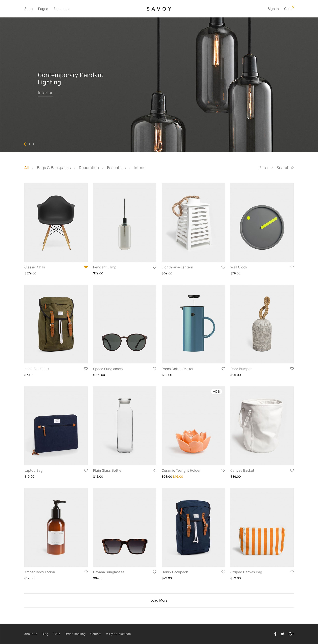Select the Decoration category filter

tap(89, 168)
